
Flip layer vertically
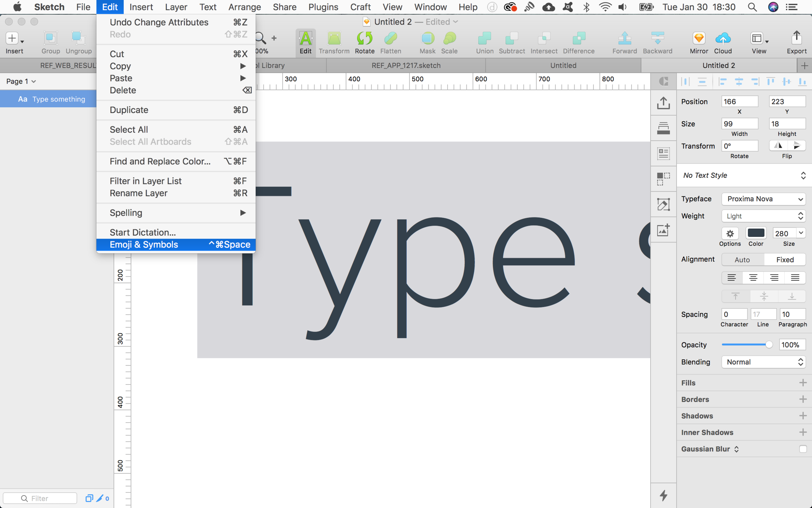point(796,146)
